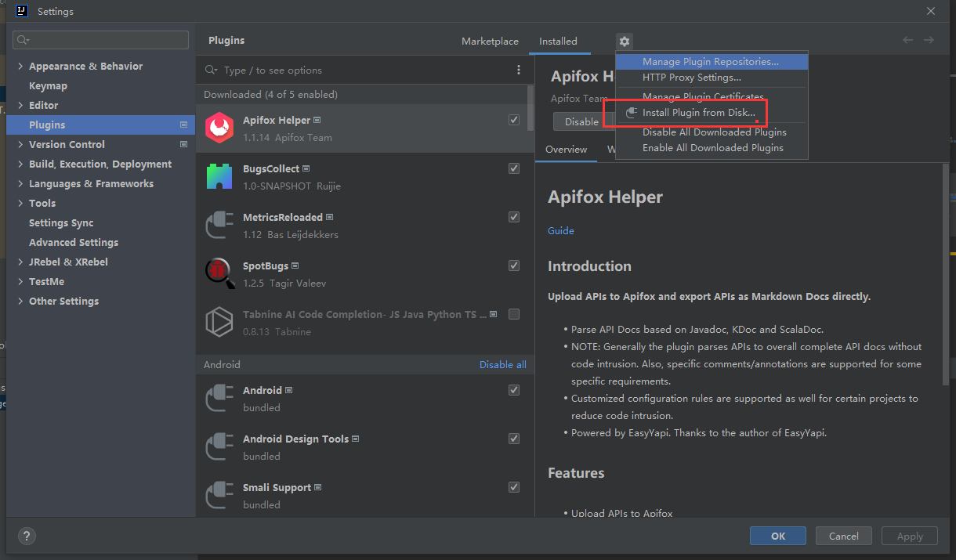Click the small icon next to MetricsReloaded name
Screen dimensions: 956x560
tap(329, 217)
